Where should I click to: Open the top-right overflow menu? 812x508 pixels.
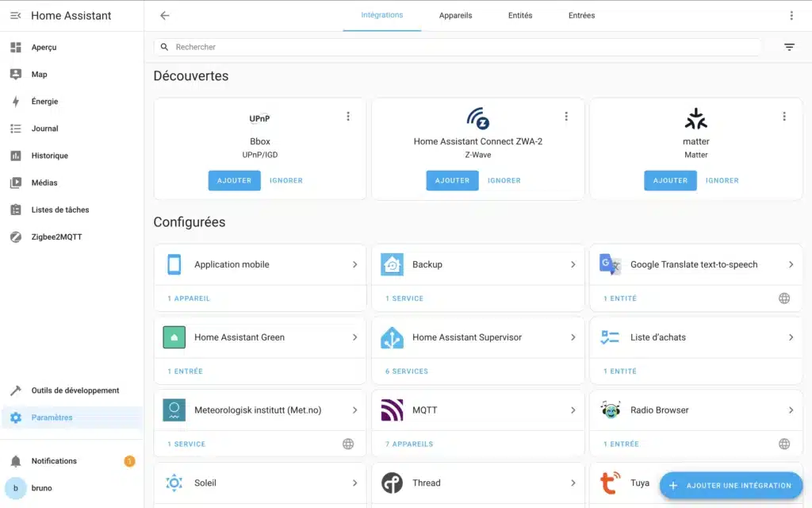point(791,16)
